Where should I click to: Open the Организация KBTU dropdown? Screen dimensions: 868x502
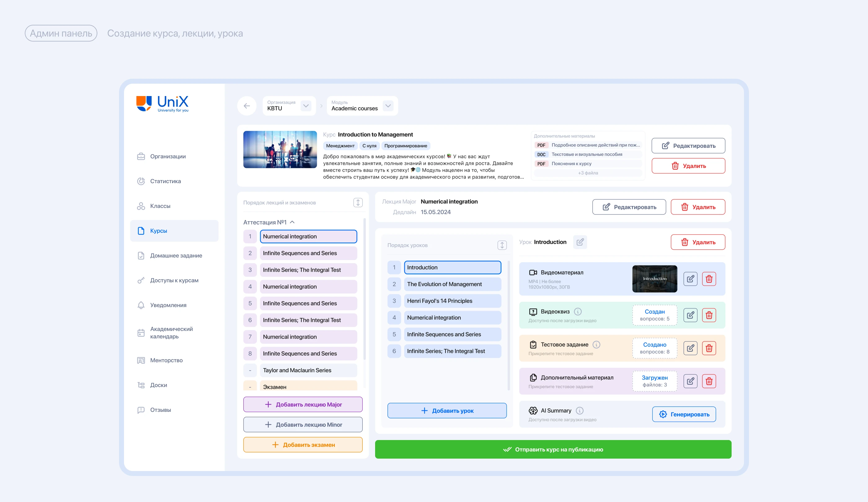point(306,106)
